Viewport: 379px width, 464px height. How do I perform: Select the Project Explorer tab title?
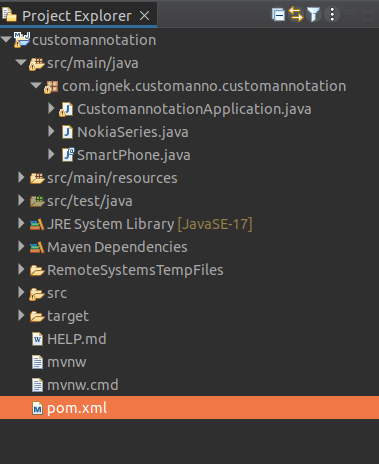pyautogui.click(x=77, y=16)
